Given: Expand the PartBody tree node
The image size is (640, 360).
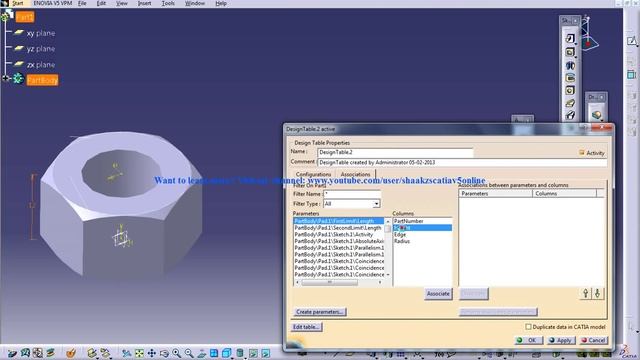Looking at the screenshot, I should pyautogui.click(x=5, y=78).
